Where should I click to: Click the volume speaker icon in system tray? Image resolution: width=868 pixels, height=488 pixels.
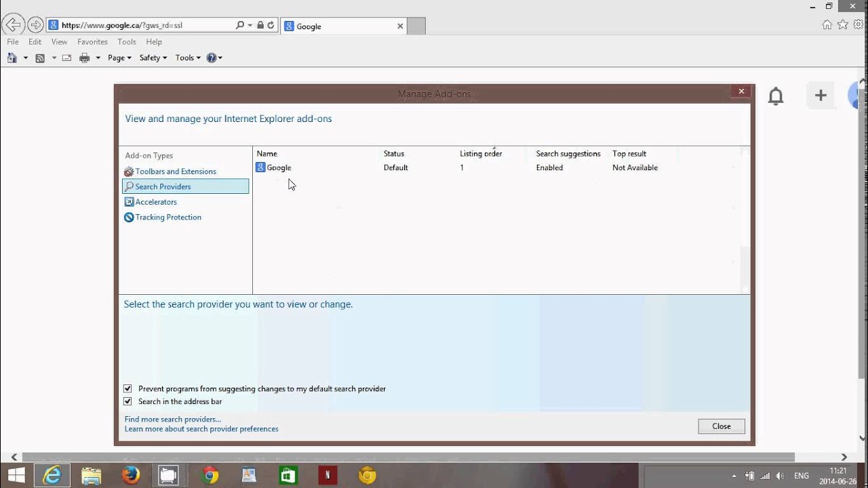[x=779, y=476]
